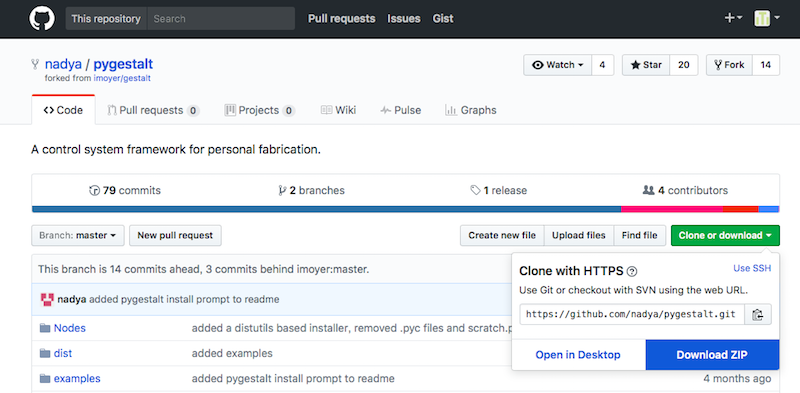Visit the imoyer/gestalt parent repository

[122, 79]
